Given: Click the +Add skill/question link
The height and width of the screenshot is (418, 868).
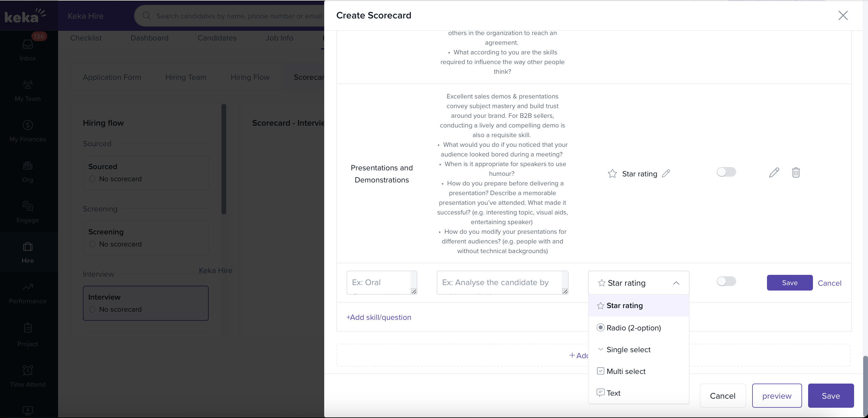Looking at the screenshot, I should point(379,317).
